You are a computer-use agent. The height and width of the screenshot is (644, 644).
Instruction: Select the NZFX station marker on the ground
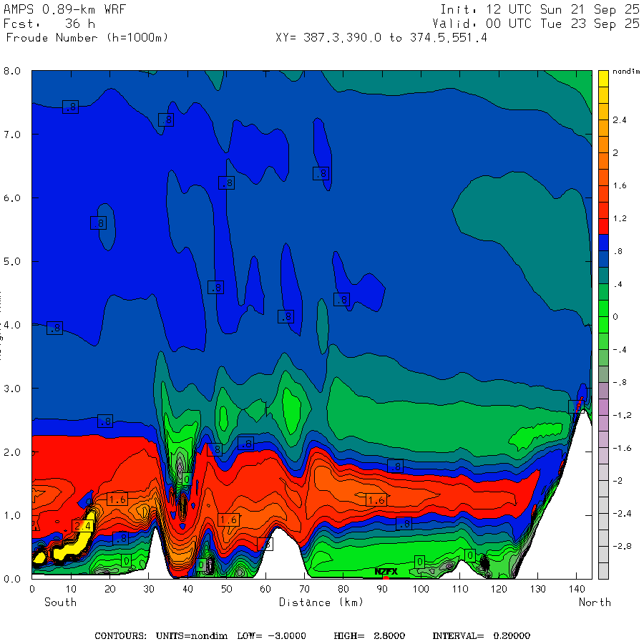click(386, 572)
